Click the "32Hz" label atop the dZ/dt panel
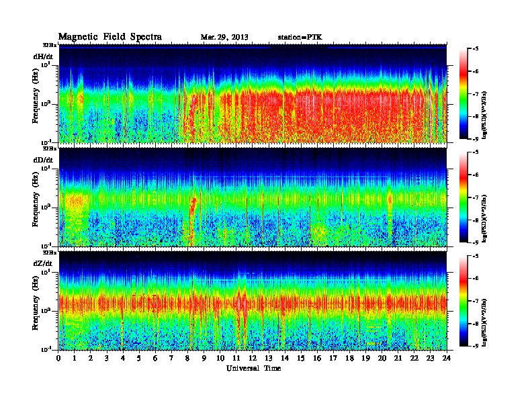 click(50, 253)
